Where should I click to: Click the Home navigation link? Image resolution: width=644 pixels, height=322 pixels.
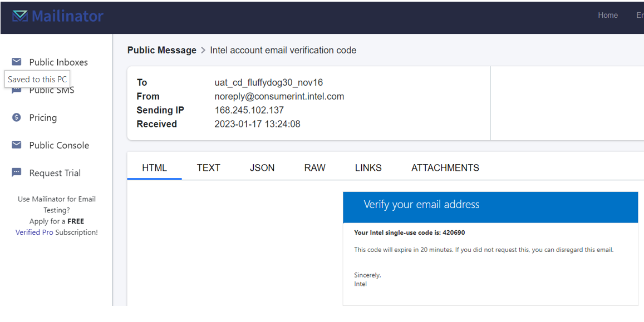point(608,15)
